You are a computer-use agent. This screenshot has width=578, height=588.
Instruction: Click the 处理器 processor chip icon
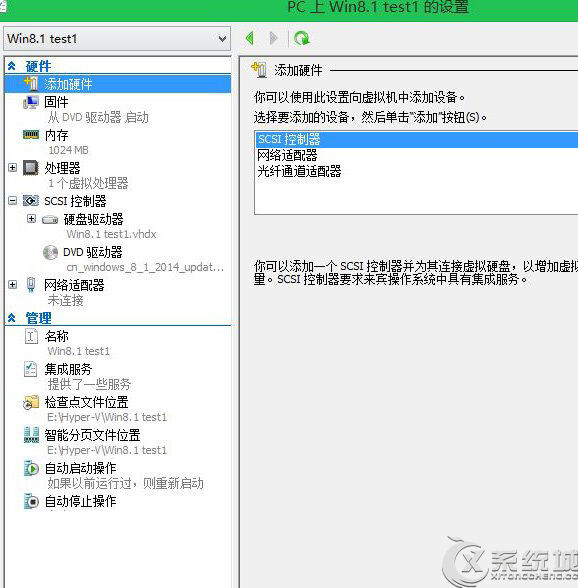point(31,168)
